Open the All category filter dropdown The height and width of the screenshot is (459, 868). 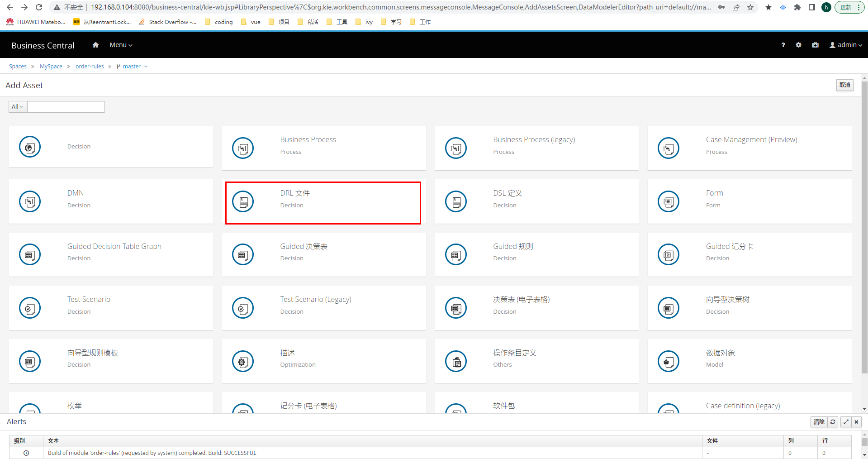pos(18,107)
